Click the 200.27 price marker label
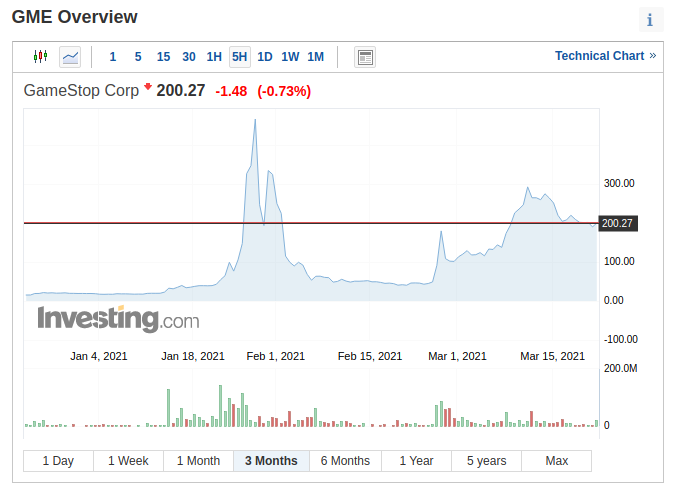Screen dimensions: 674x486 pyautogui.click(x=618, y=223)
